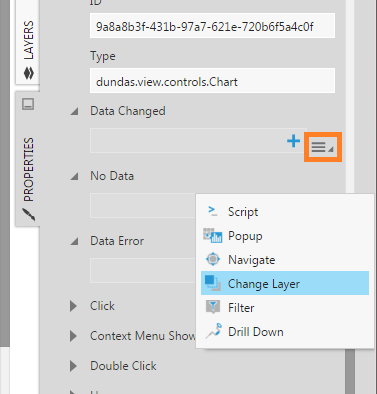The width and height of the screenshot is (377, 394).
Task: Click the minimize panel icon above Properties
Action: pos(28,104)
